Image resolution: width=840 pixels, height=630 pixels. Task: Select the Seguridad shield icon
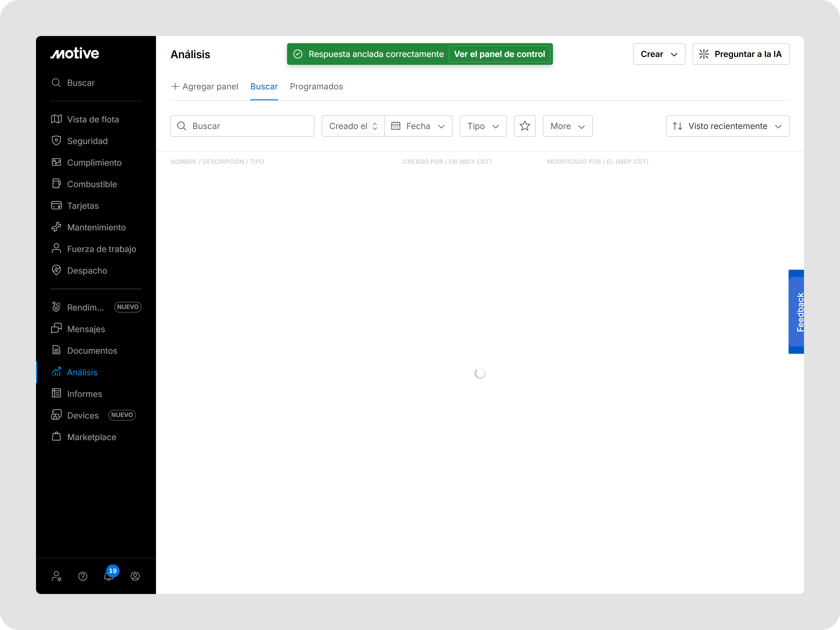[56, 140]
